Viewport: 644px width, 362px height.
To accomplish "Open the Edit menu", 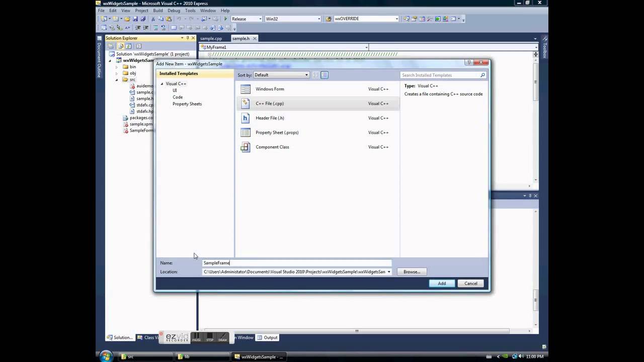I will [x=113, y=11].
